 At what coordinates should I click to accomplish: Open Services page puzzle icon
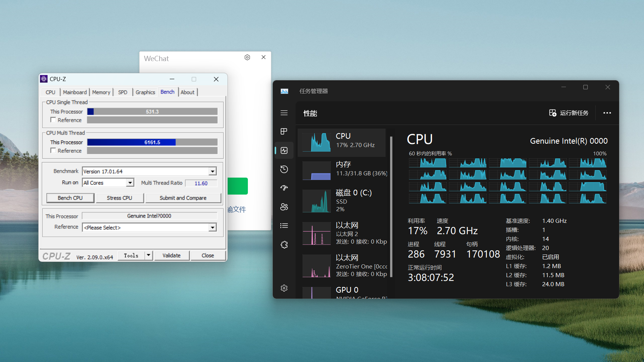pos(284,245)
